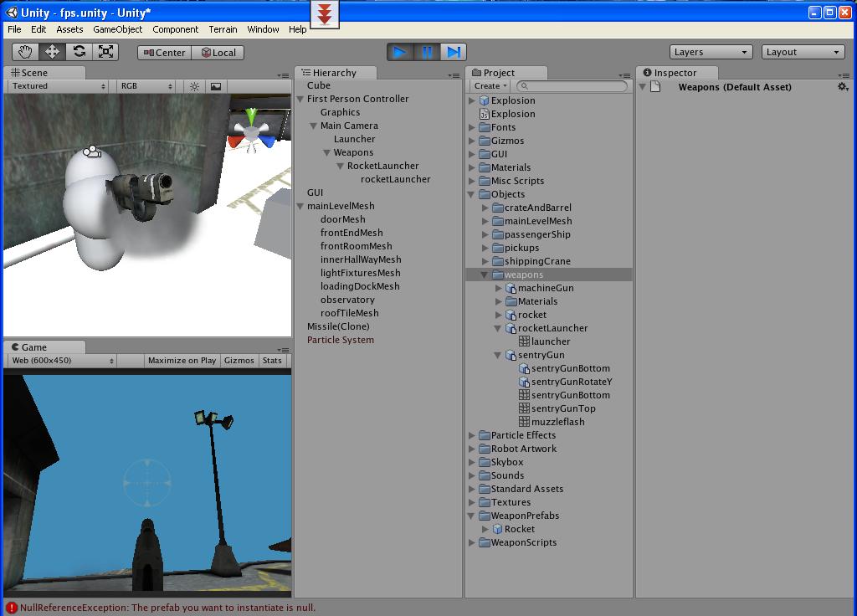The width and height of the screenshot is (857, 616).
Task: Open Textured draw mode dropdown
Action: (x=59, y=86)
